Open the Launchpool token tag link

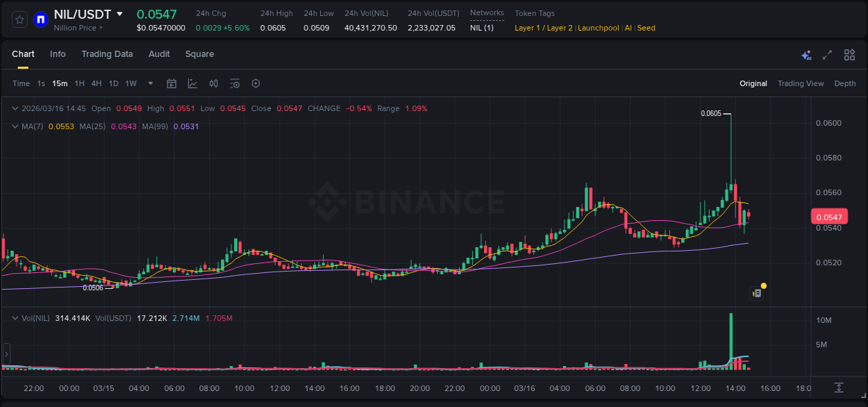point(598,28)
